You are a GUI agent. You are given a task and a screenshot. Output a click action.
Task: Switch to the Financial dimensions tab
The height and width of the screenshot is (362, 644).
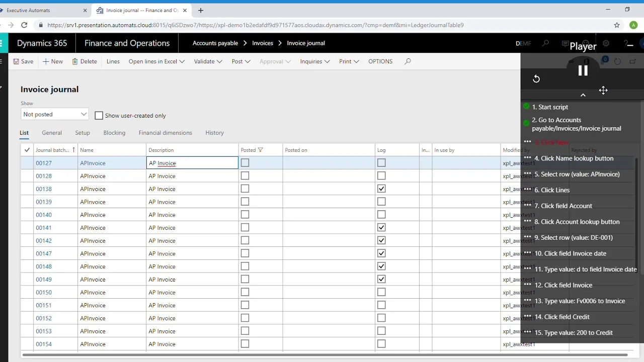(165, 132)
